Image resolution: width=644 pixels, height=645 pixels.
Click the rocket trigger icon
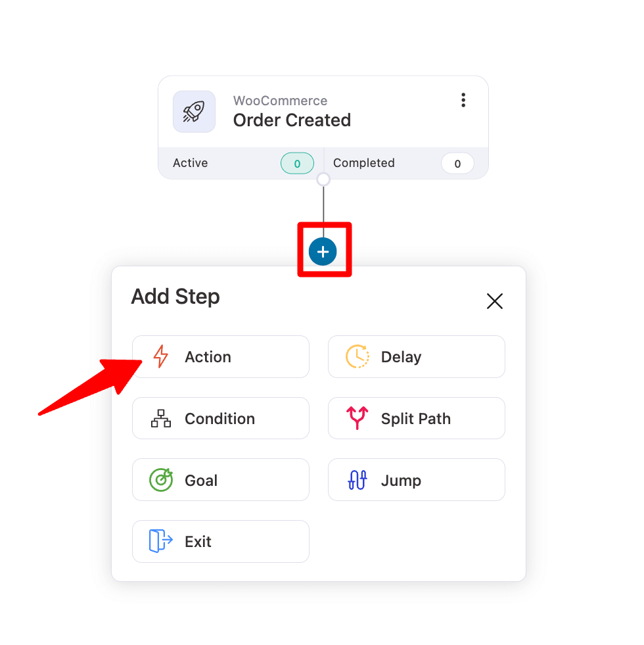[x=194, y=112]
